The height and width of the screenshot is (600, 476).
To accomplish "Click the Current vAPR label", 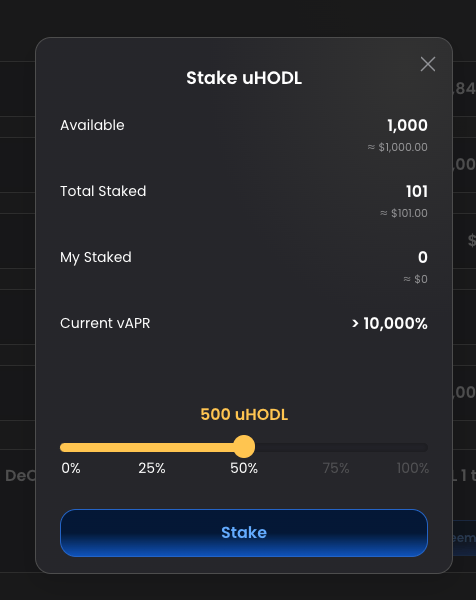I will point(105,323).
